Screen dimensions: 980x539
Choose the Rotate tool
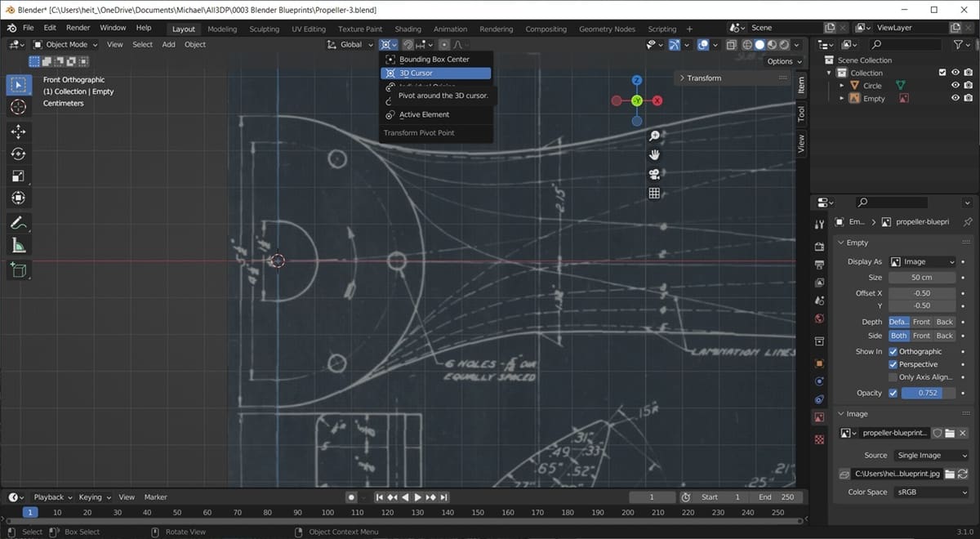click(x=19, y=154)
